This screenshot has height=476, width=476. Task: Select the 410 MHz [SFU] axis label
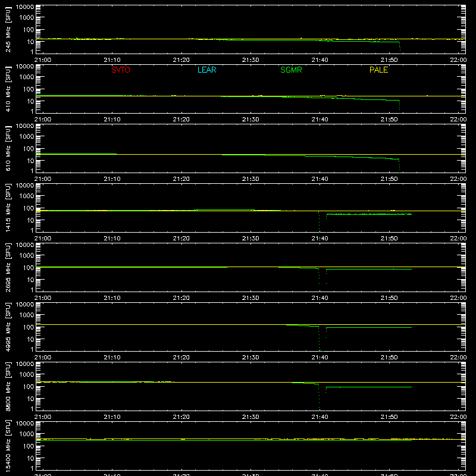coord(8,89)
